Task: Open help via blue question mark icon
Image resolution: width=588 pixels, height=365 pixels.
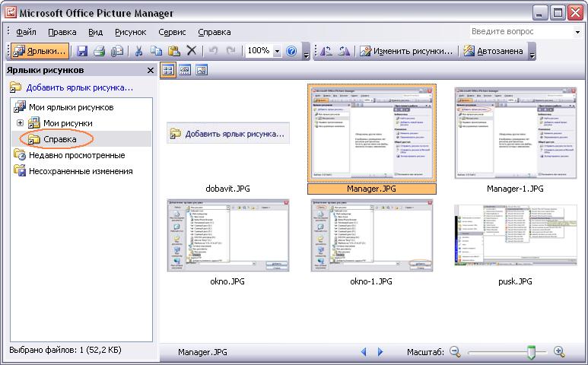Action: tap(291, 51)
